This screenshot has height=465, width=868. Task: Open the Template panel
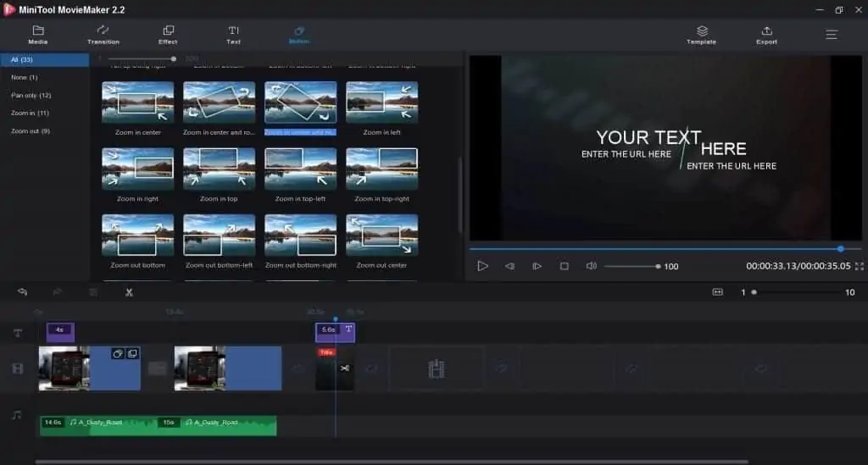pos(701,35)
